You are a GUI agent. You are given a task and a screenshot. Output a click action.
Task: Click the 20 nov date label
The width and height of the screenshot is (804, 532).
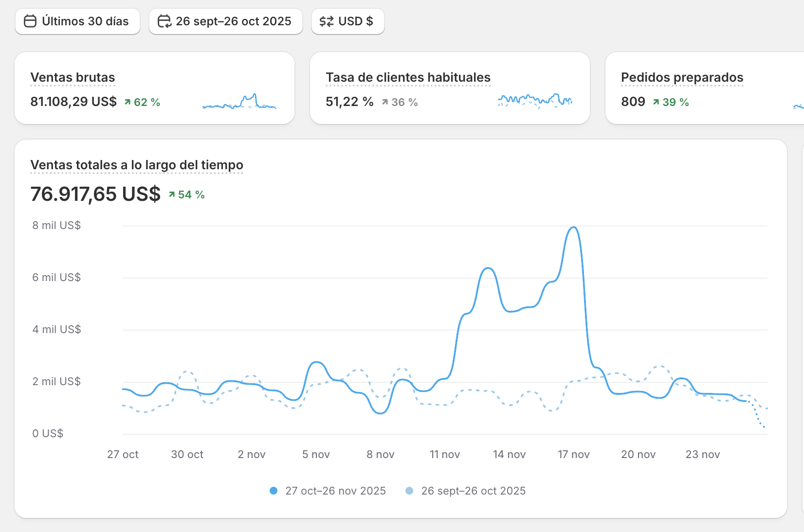(x=638, y=454)
